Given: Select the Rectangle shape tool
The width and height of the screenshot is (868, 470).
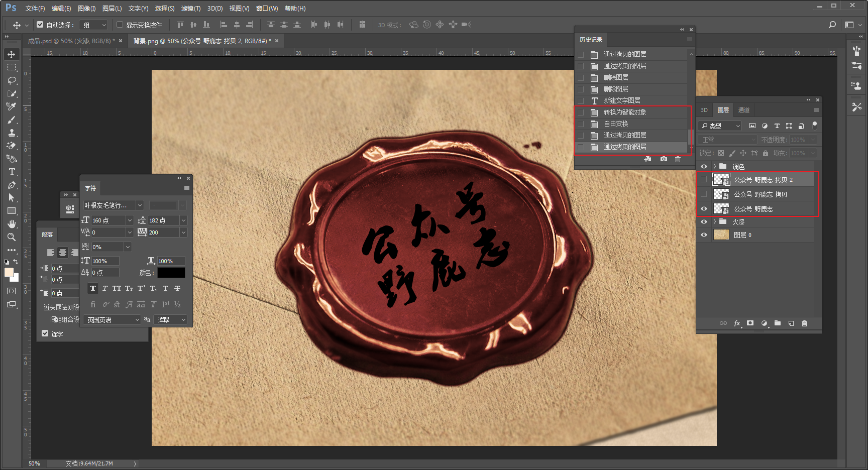Looking at the screenshot, I should (x=12, y=211).
